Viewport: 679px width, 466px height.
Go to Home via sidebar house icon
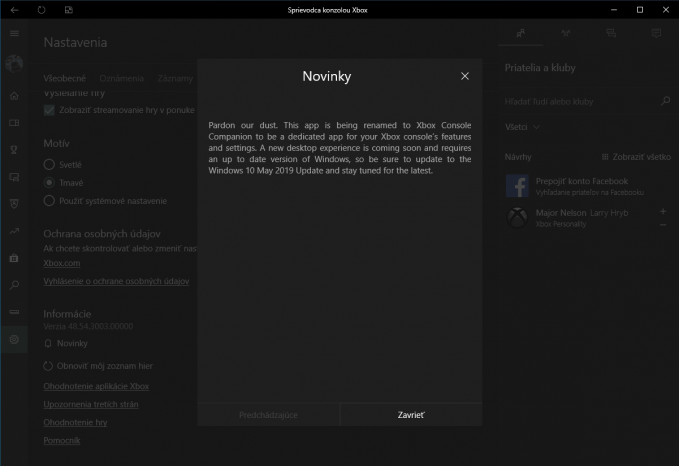pos(14,96)
